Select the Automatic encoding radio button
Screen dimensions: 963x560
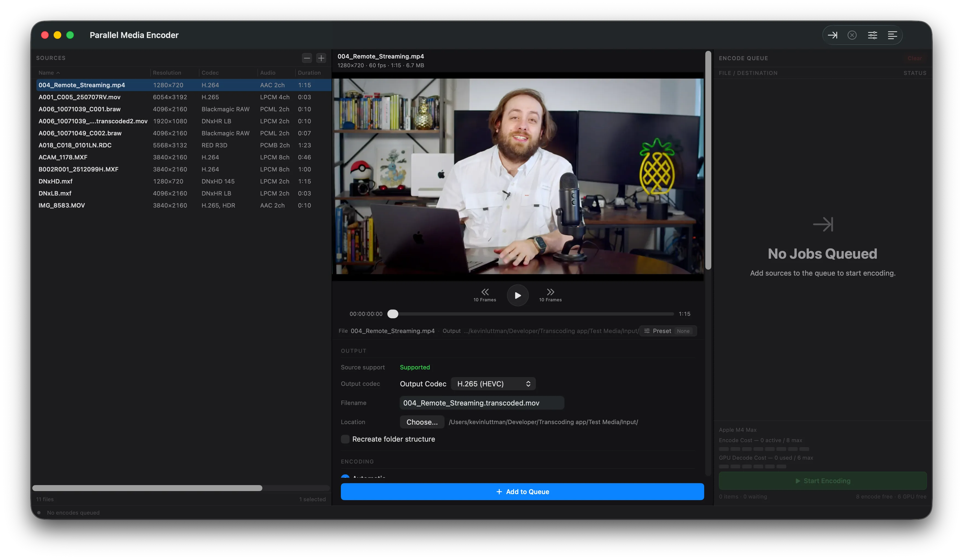345,477
